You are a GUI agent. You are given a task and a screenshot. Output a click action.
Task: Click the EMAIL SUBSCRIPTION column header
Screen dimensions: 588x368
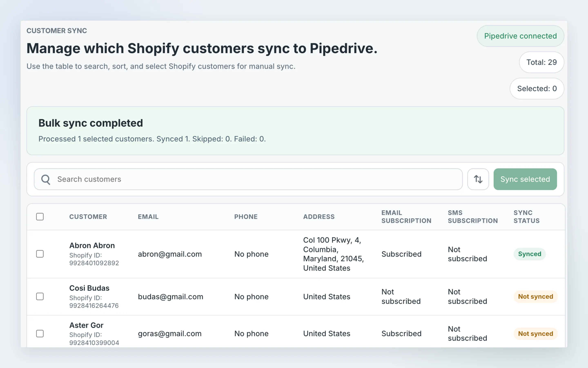coord(406,217)
